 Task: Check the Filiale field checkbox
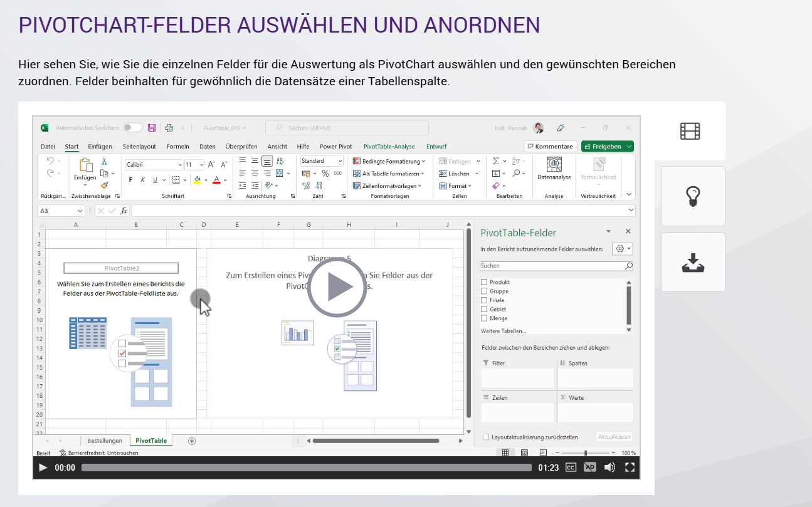coord(484,300)
